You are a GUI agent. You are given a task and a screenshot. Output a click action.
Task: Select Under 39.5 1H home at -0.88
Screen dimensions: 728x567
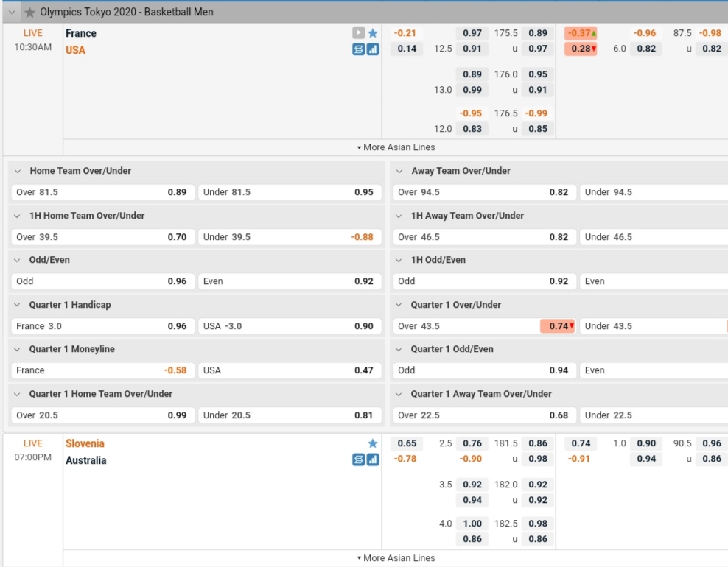coord(290,236)
